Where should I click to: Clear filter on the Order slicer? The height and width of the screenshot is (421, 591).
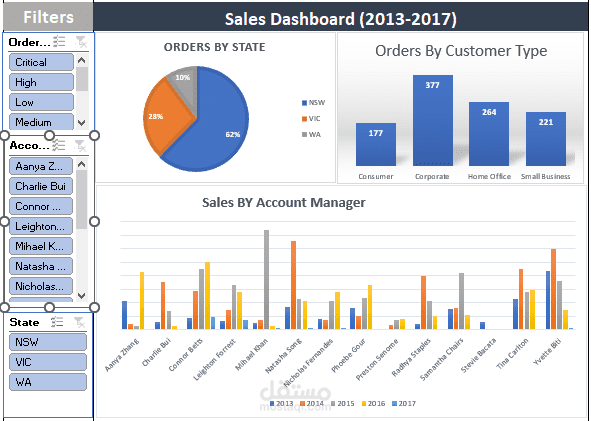click(x=81, y=41)
